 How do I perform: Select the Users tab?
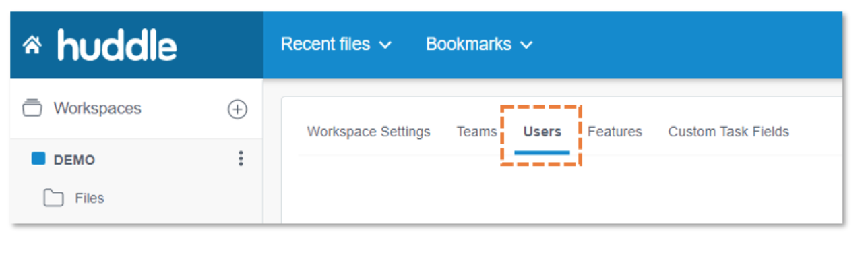point(542,132)
